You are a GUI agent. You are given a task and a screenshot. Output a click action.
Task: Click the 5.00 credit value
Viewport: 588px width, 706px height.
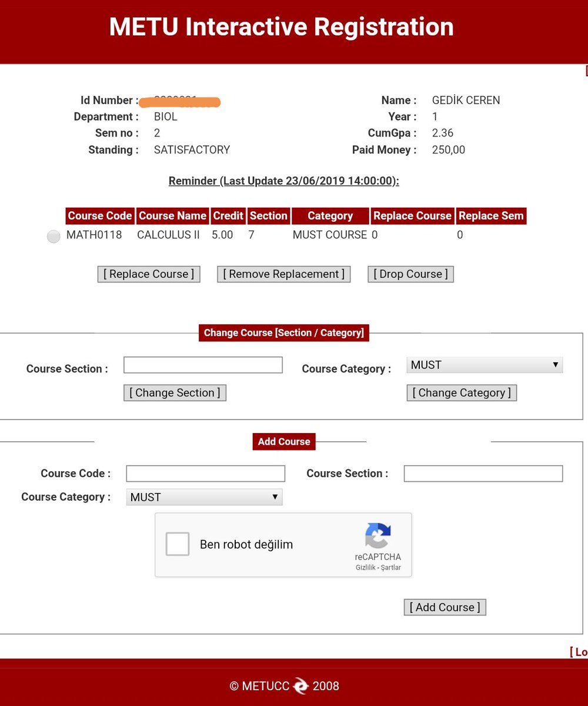click(x=222, y=235)
